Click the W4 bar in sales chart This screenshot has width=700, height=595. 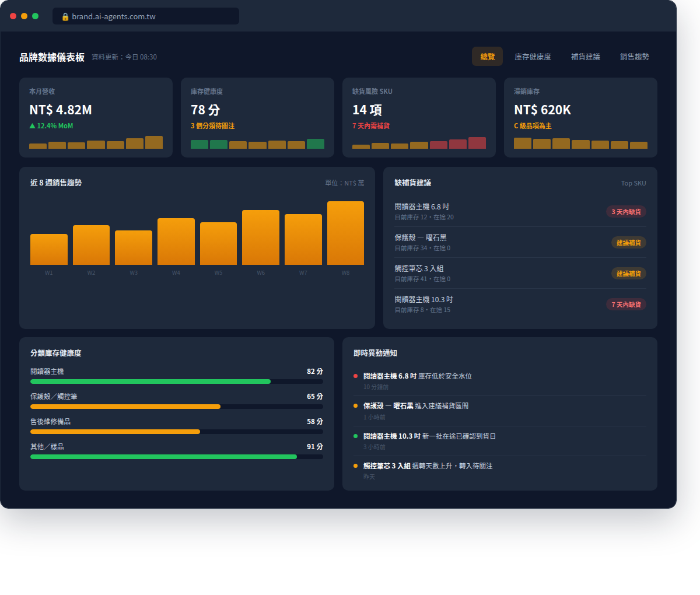[176, 242]
